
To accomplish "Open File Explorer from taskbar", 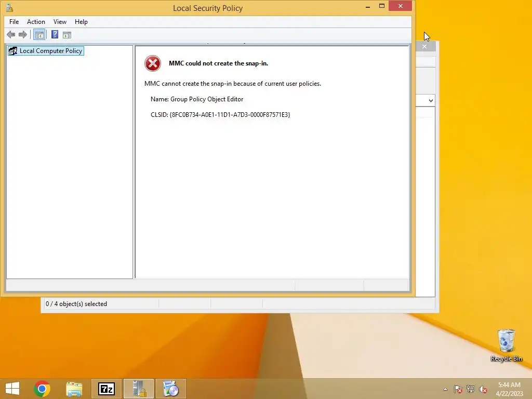I will pos(74,389).
